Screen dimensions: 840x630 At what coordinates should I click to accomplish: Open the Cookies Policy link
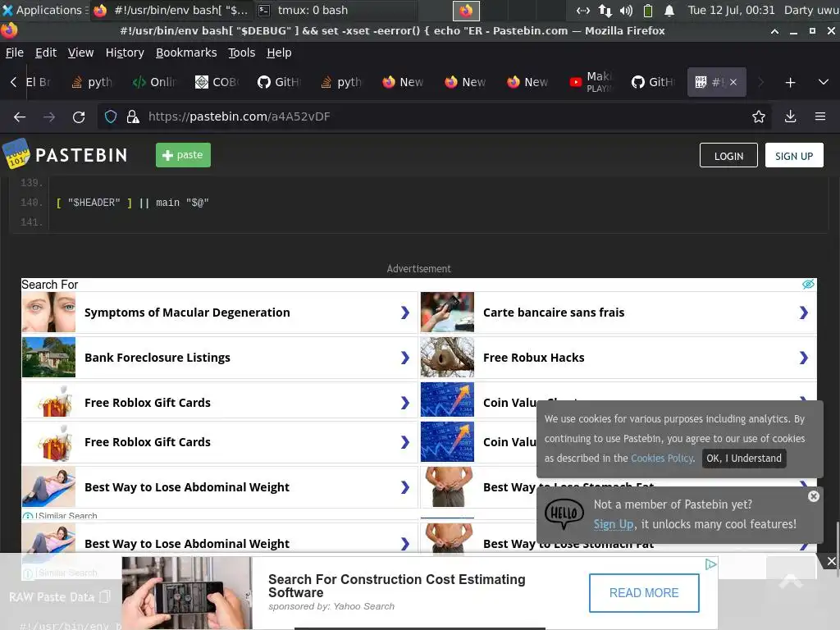pos(662,459)
